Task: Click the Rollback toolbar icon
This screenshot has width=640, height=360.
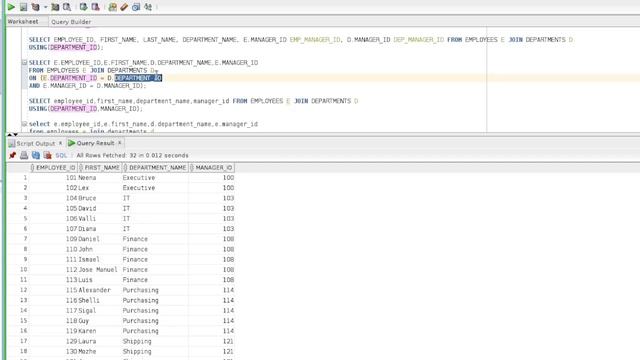Action: [96, 7]
